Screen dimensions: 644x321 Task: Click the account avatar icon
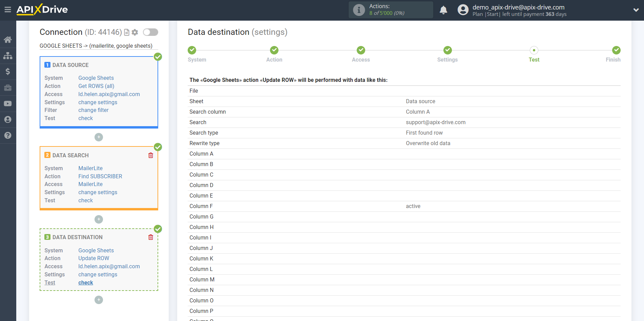(463, 10)
